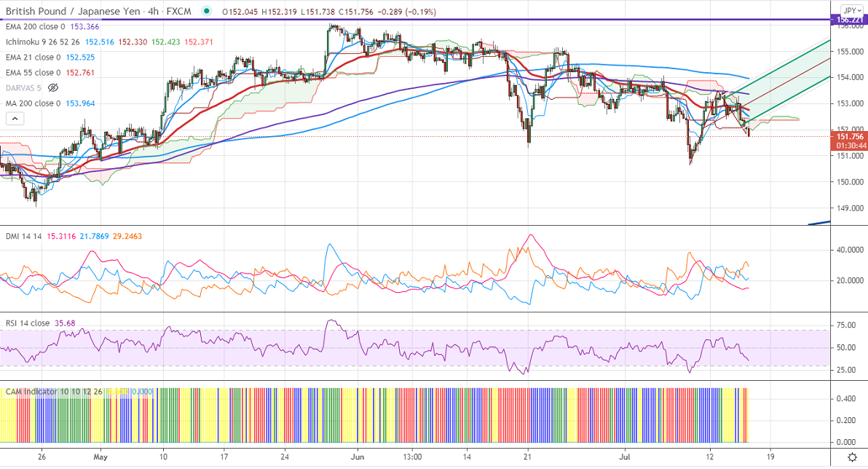
Task: Click the green market status dot
Action: 207,11
